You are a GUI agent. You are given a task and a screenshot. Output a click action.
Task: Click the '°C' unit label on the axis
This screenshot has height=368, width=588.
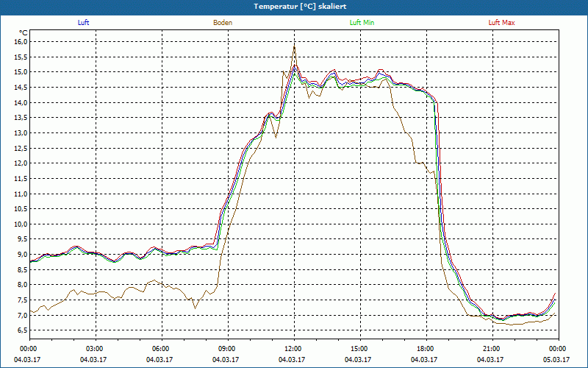(x=24, y=33)
